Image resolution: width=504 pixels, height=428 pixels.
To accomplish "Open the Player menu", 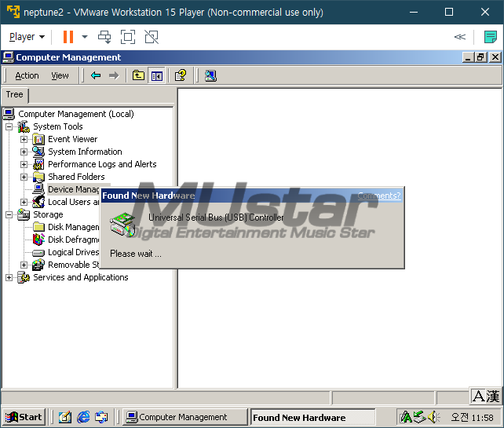I will 27,37.
